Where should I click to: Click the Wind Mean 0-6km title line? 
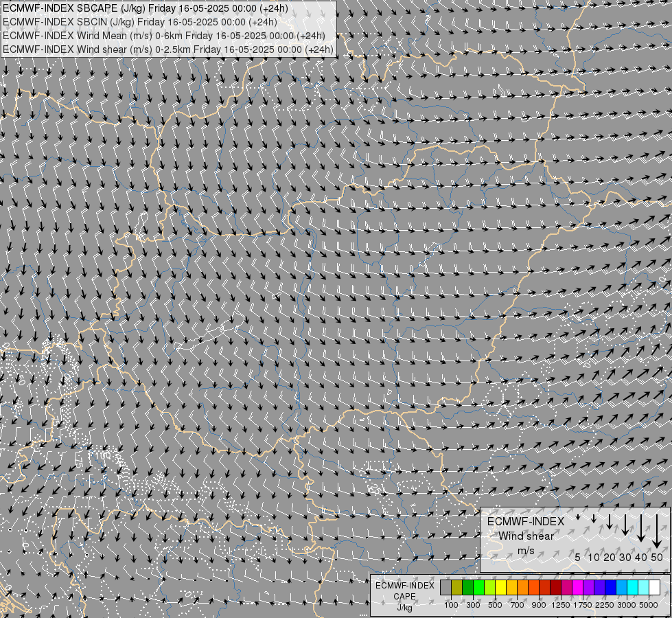164,36
